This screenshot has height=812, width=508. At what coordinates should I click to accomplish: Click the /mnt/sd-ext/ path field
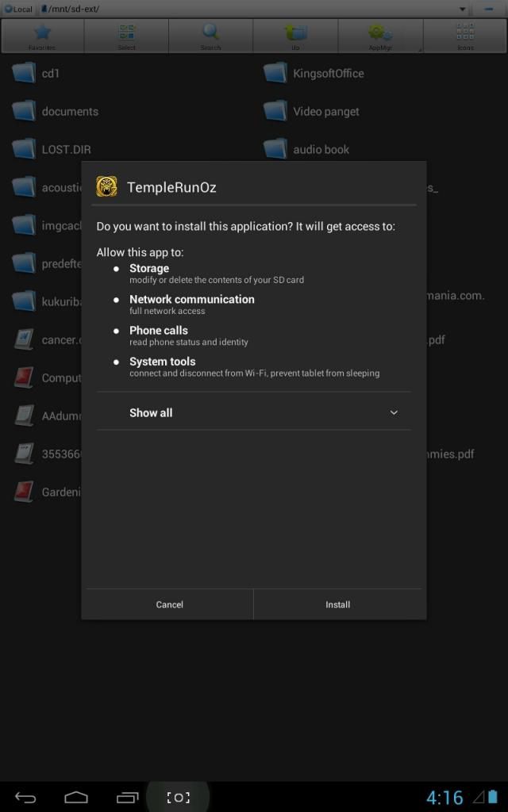248,9
